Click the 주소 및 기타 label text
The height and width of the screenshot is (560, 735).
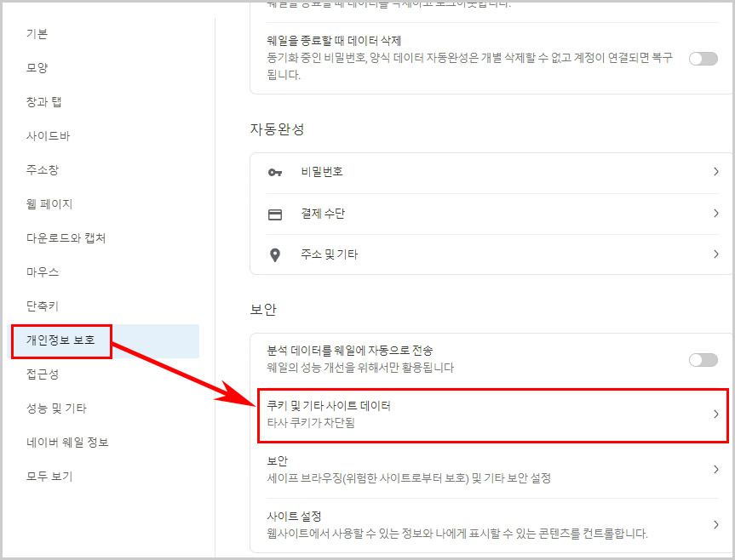pos(329,254)
